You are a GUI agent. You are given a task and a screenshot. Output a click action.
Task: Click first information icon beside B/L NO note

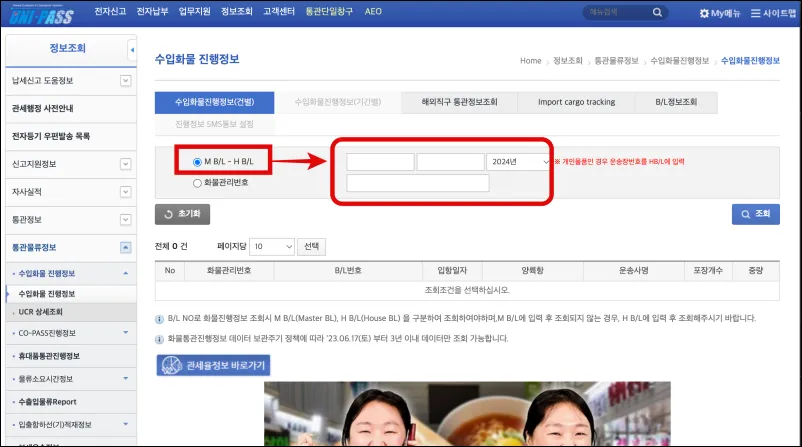[x=159, y=319]
